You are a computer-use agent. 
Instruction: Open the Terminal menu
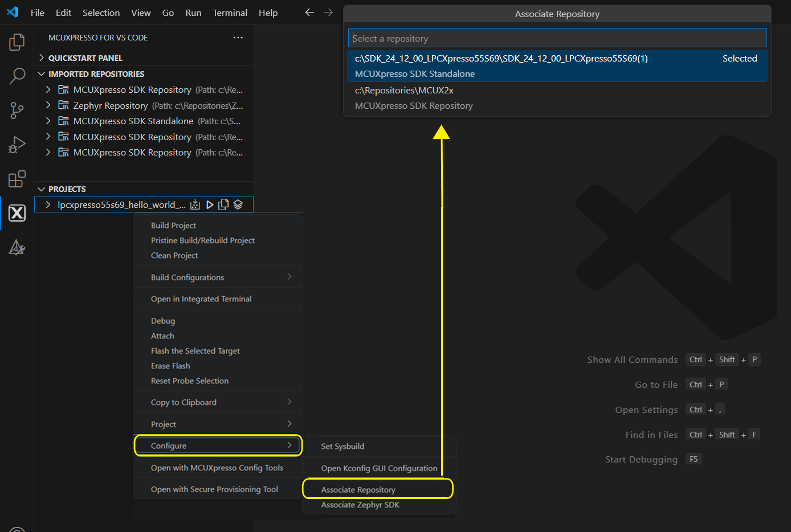[230, 13]
